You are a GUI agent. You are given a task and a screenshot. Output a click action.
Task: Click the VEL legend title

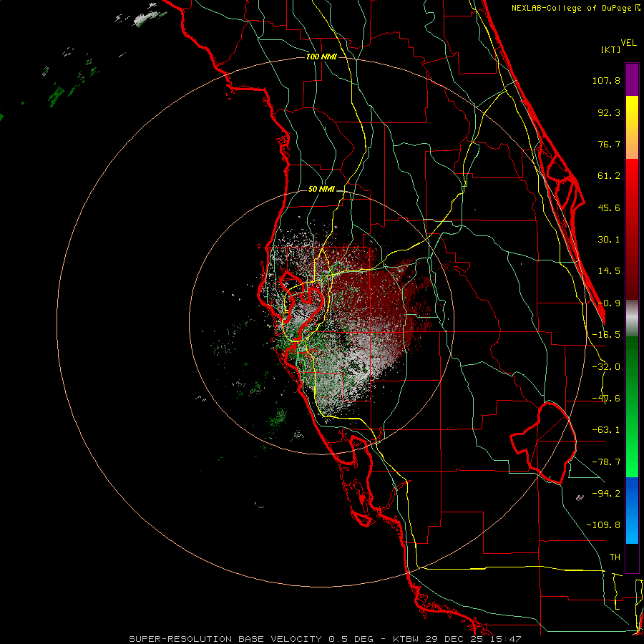pos(628,43)
